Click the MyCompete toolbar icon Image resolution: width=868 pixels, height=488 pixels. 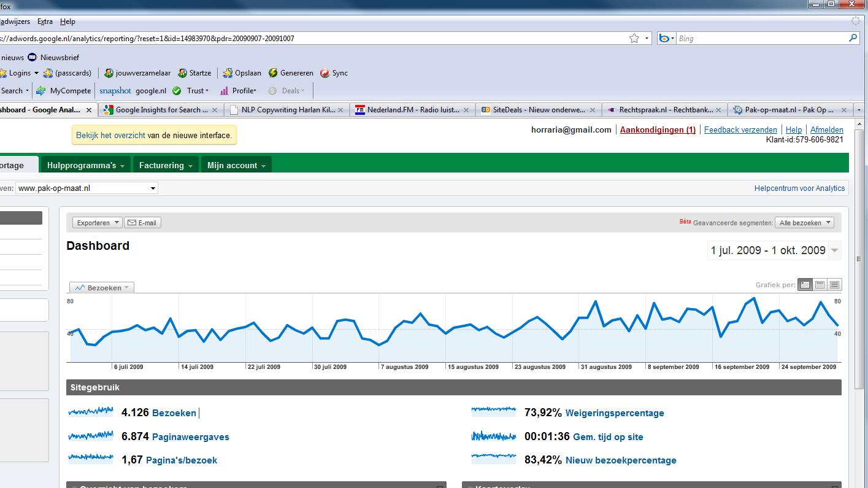40,90
